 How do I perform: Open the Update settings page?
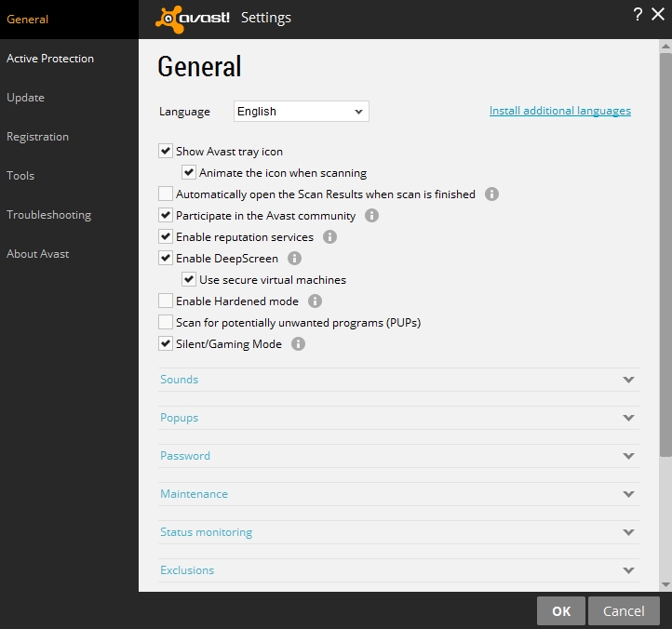[69, 98]
